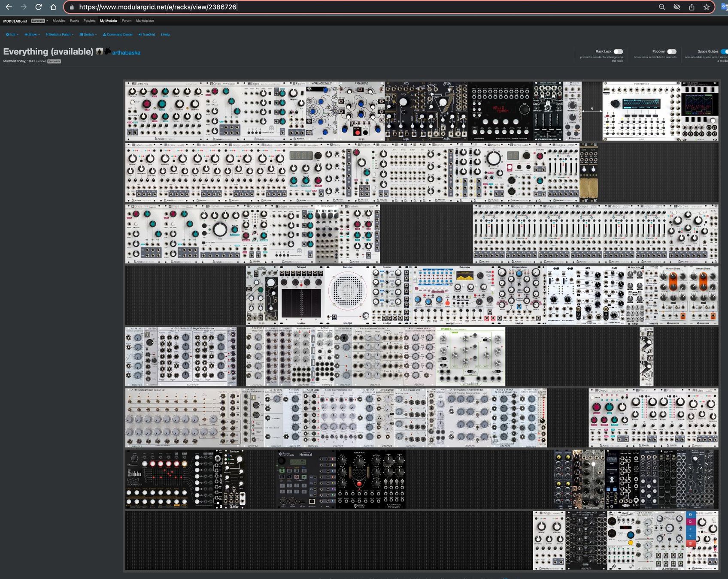Open the Modules menu item
728x579 pixels.
coord(59,21)
